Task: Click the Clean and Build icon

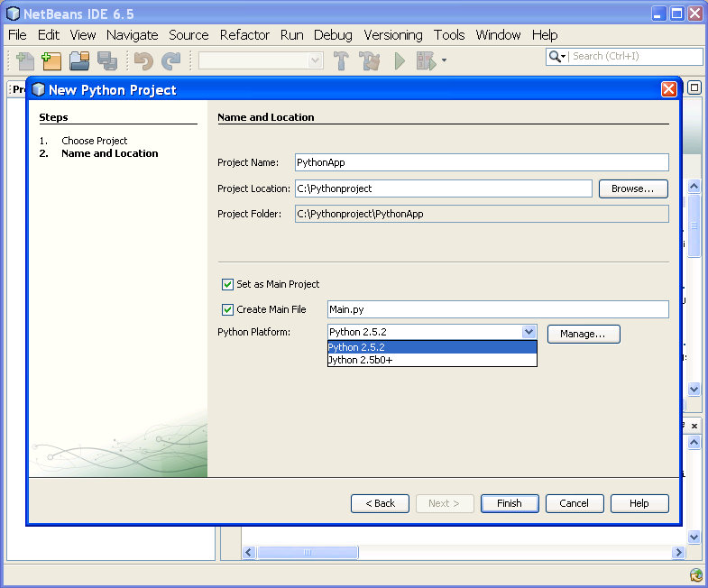Action: (x=370, y=61)
